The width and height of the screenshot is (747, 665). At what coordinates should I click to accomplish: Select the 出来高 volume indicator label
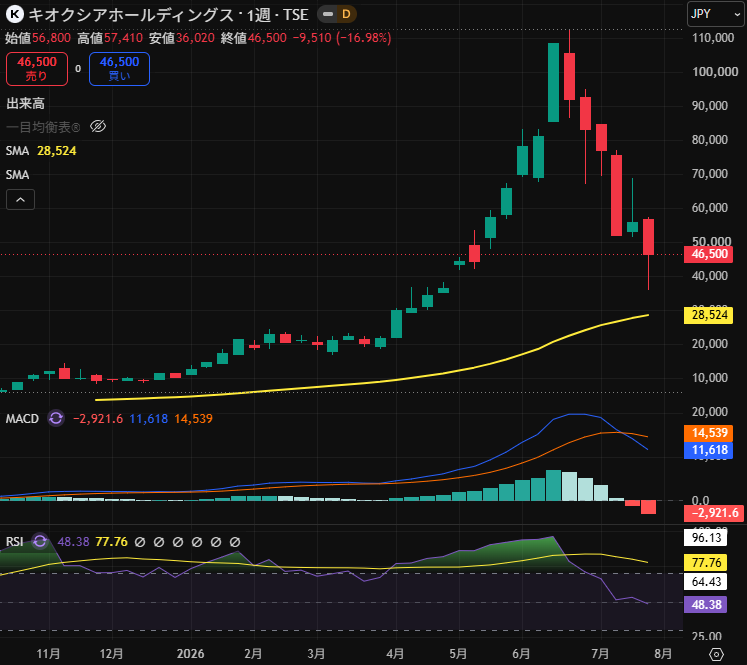point(25,103)
